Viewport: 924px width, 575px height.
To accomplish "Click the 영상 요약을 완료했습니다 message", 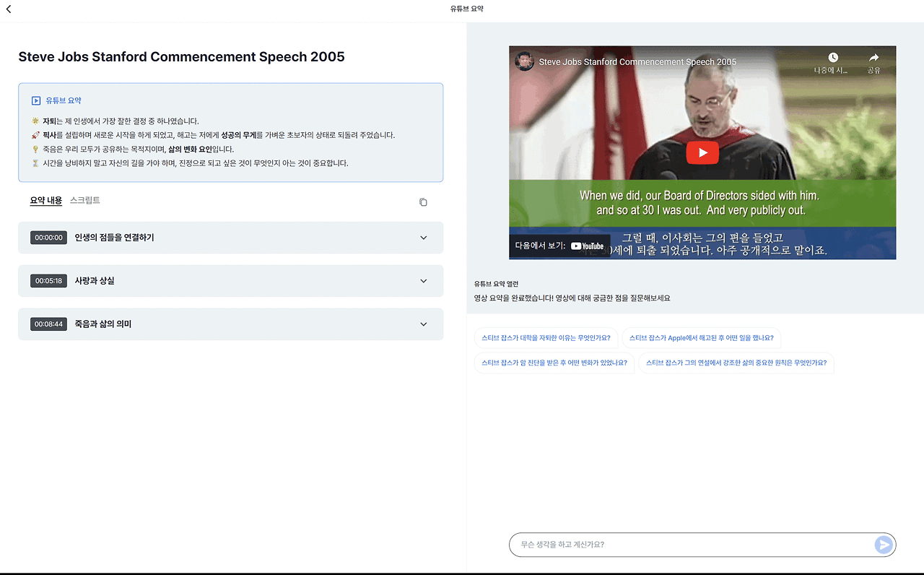I will pyautogui.click(x=572, y=298).
